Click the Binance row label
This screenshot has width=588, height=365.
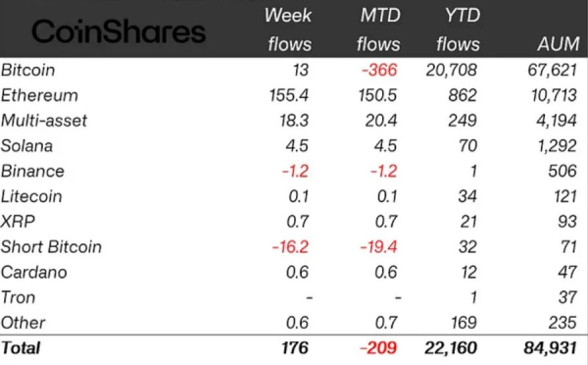pyautogui.click(x=32, y=172)
